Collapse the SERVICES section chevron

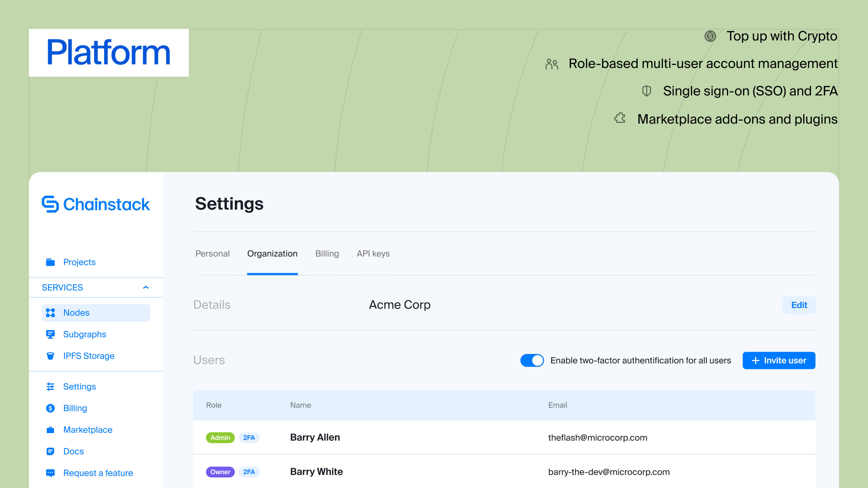point(146,287)
